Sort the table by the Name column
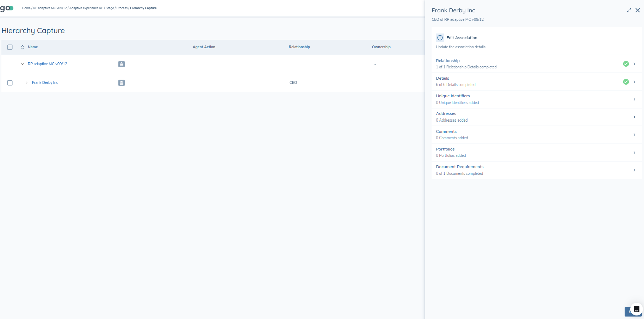Image resolution: width=644 pixels, height=319 pixels. tap(23, 47)
